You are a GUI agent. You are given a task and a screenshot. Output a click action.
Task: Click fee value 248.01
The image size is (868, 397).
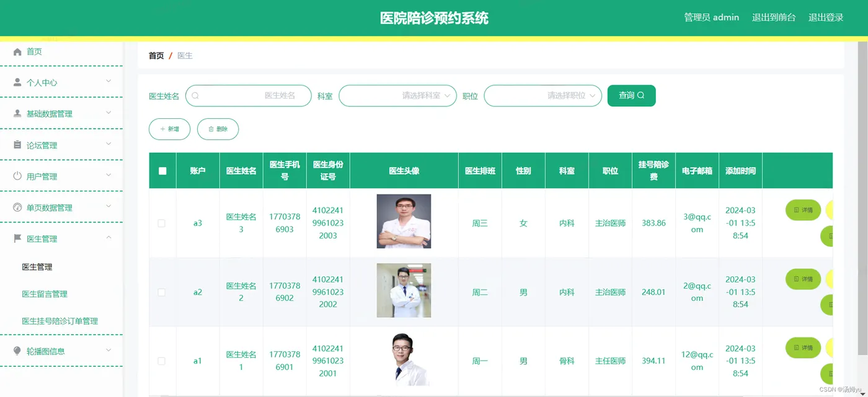click(653, 292)
